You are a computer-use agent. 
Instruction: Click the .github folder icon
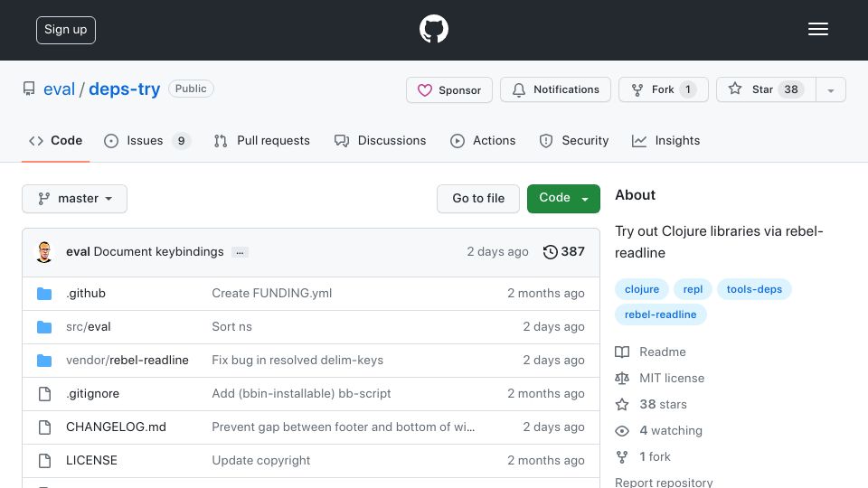click(44, 294)
